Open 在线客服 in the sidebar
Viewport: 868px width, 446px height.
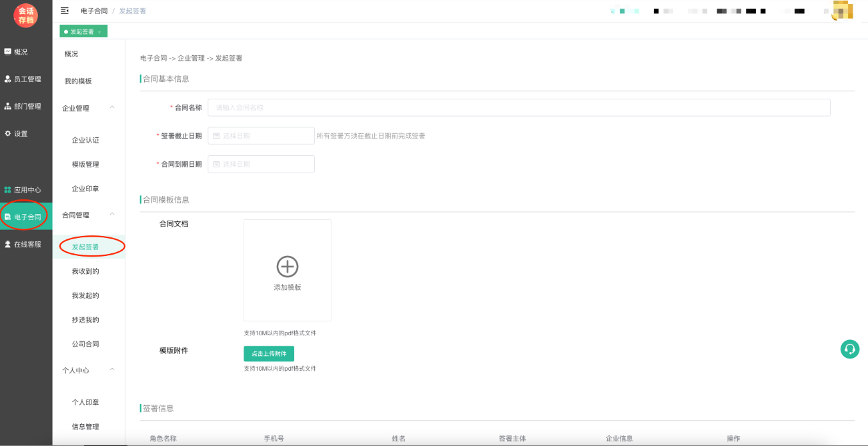click(x=25, y=245)
